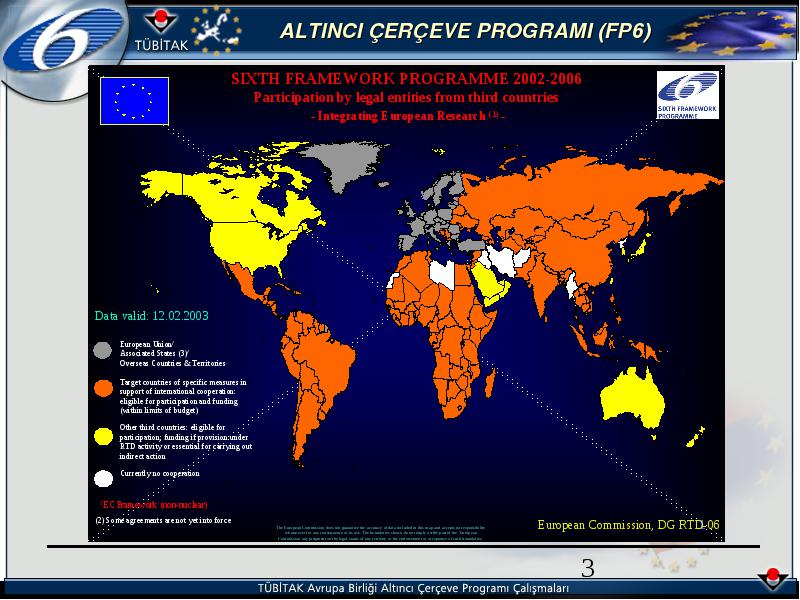Click the 'EC Framework (non-nuclear)' footnote
Image resolution: width=800 pixels, height=600 pixels.
(x=154, y=505)
